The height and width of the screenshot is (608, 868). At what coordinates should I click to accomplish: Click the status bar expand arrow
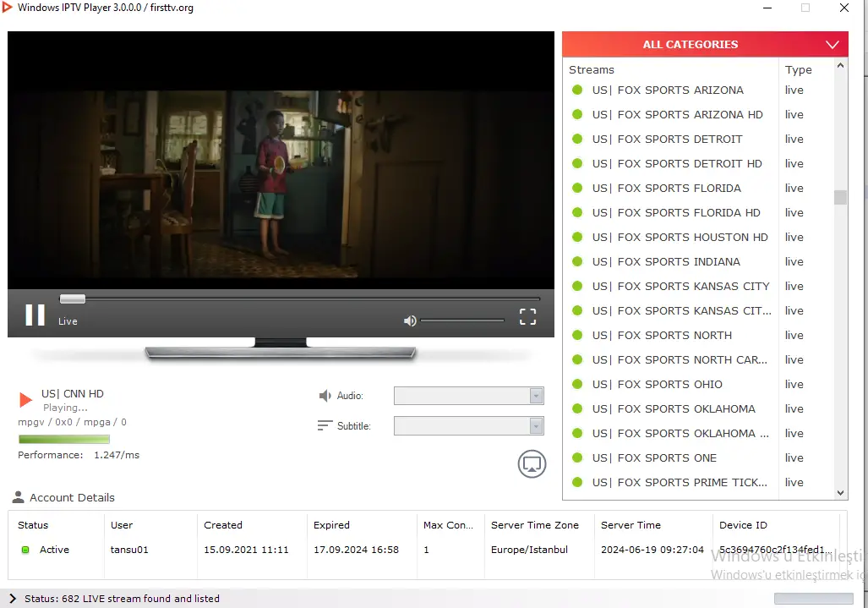pyautogui.click(x=12, y=599)
